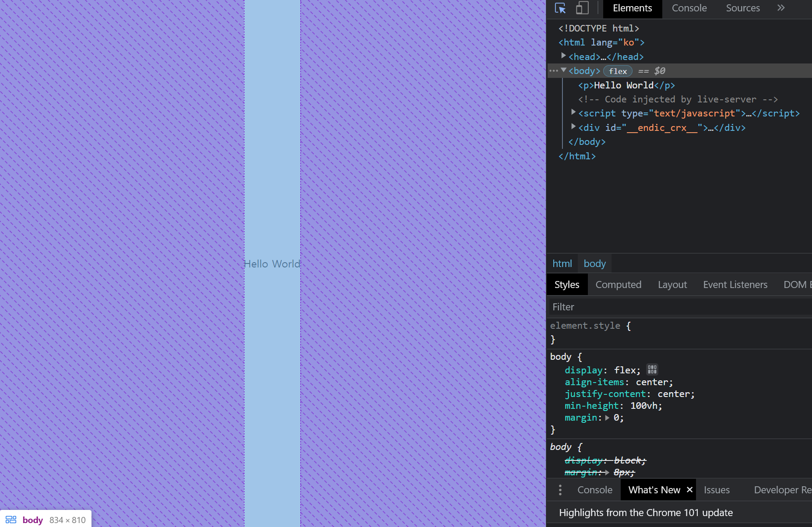Viewport: 812px width, 527px height.
Task: Expand the script element node
Action: 573,112
